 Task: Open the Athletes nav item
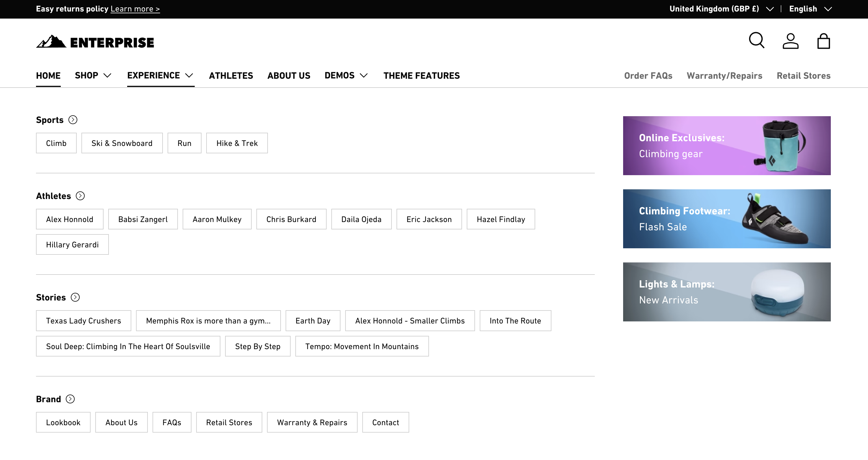tap(231, 75)
